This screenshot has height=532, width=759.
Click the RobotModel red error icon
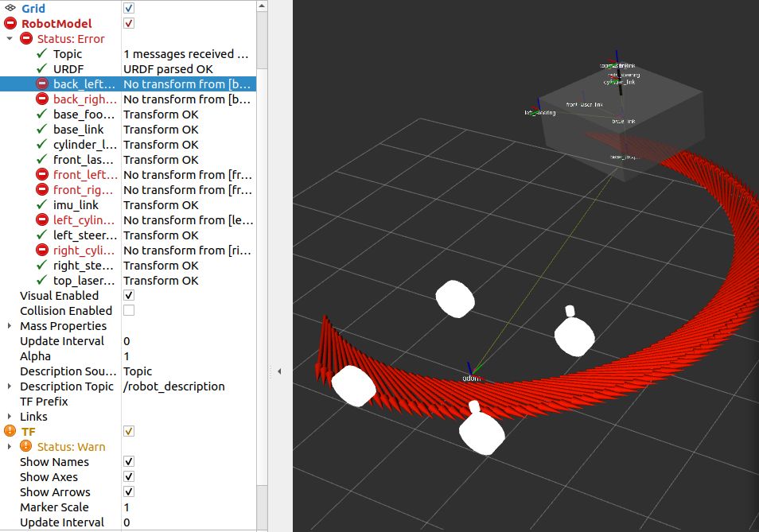(x=10, y=23)
